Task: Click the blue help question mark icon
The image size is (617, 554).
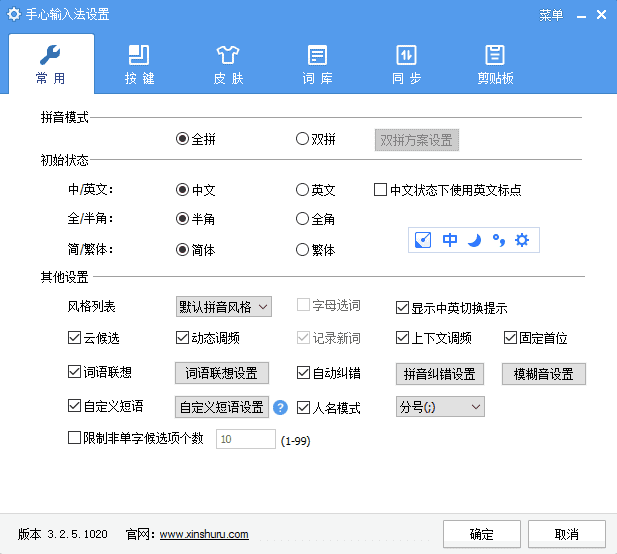Action: [x=281, y=407]
